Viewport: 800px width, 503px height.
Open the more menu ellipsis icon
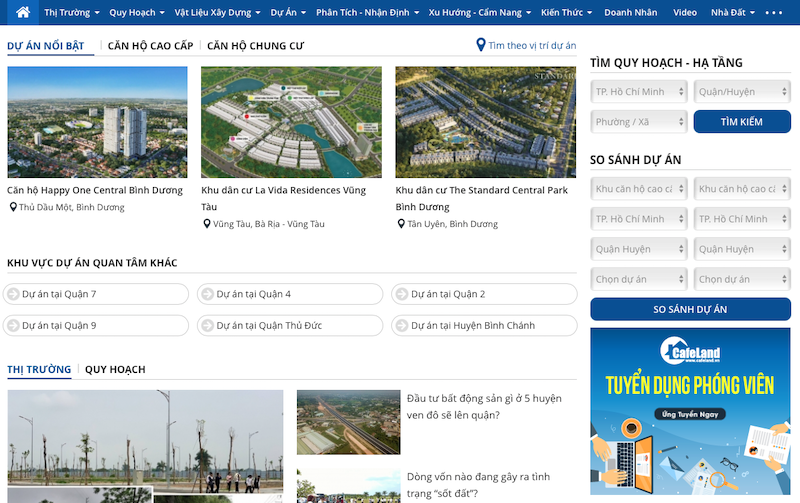pyautogui.click(x=773, y=13)
